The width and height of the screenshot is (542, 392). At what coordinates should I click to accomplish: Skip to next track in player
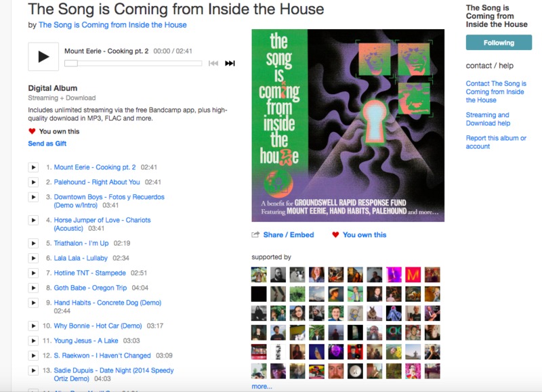(230, 63)
